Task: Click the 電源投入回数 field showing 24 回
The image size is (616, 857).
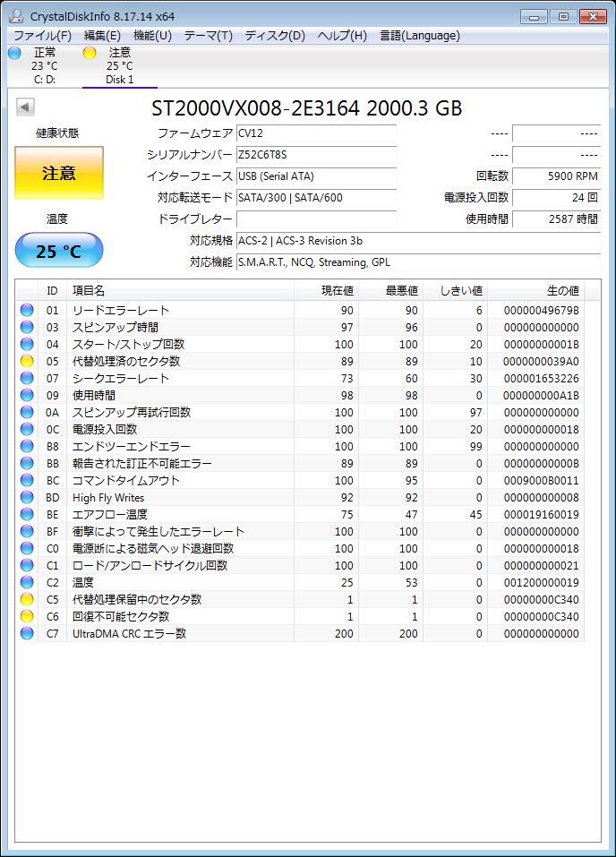Action: [x=556, y=197]
